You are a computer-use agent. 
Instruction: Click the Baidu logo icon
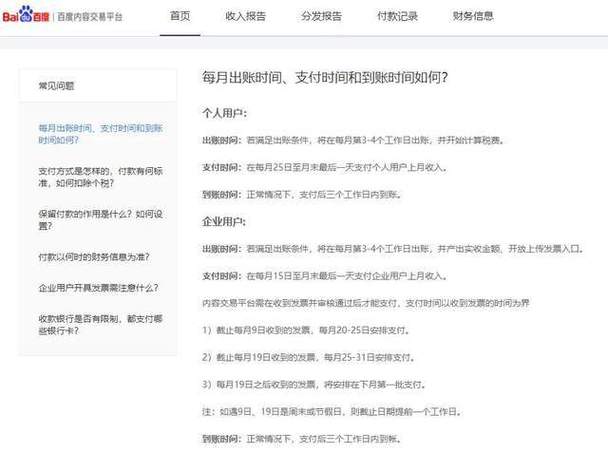pyautogui.click(x=26, y=15)
